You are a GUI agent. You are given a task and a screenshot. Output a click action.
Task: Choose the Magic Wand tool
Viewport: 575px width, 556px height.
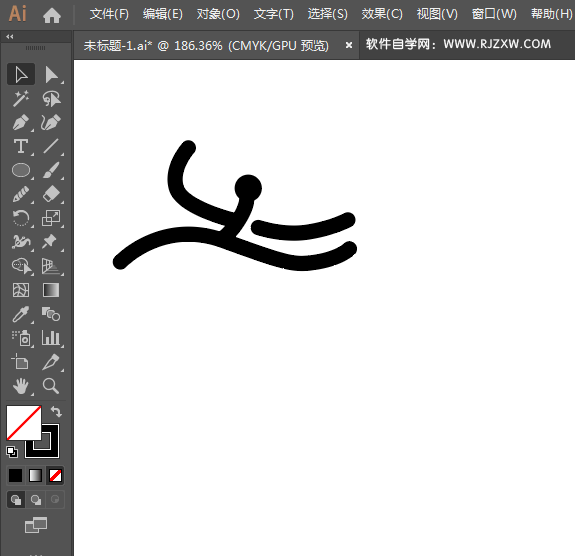pyautogui.click(x=21, y=99)
